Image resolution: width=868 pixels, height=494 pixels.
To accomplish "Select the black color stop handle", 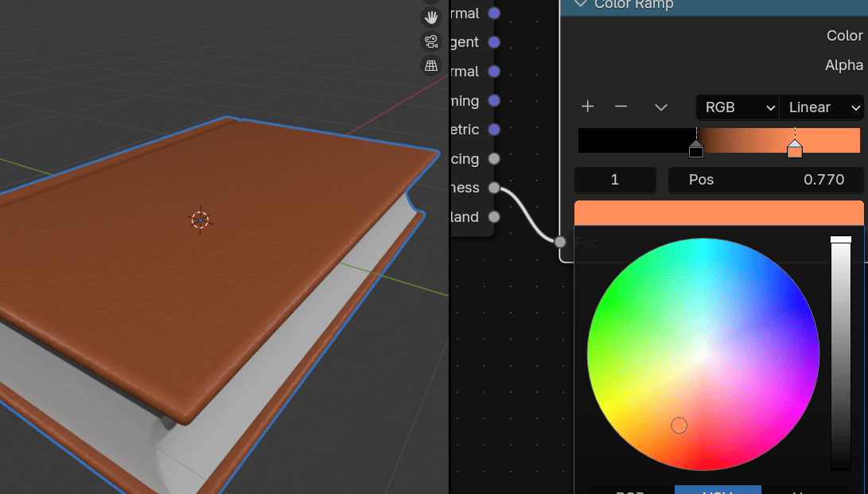I will click(696, 149).
